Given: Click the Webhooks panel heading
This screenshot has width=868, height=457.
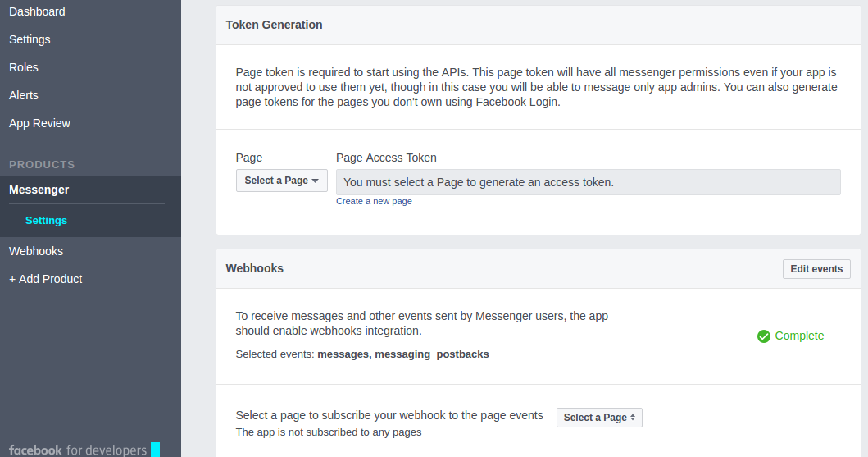Looking at the screenshot, I should point(255,268).
